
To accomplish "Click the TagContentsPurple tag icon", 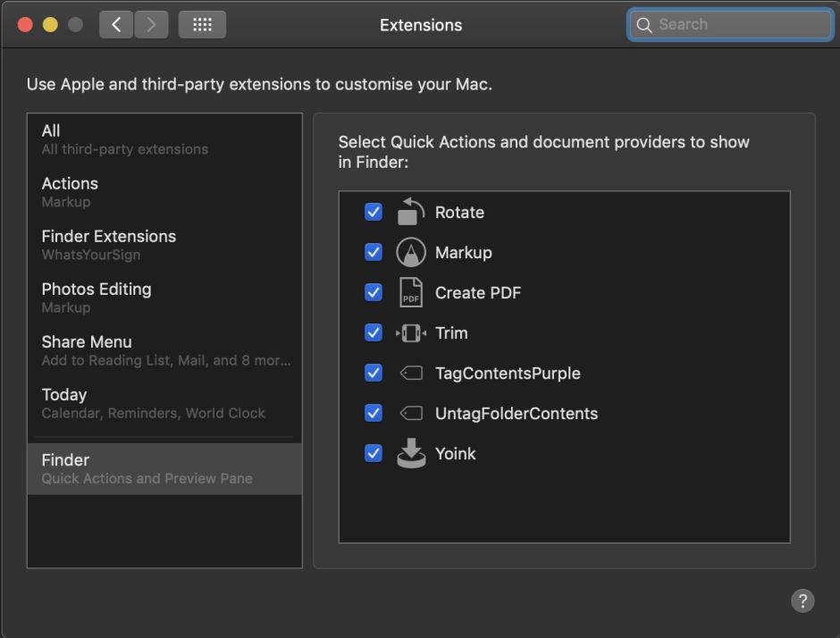I will (x=410, y=373).
